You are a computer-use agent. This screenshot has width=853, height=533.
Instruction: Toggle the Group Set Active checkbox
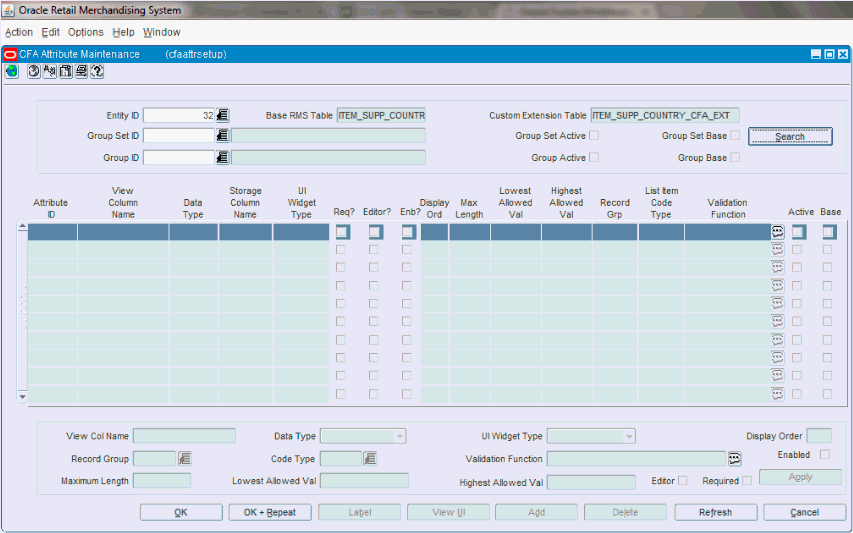coord(594,135)
